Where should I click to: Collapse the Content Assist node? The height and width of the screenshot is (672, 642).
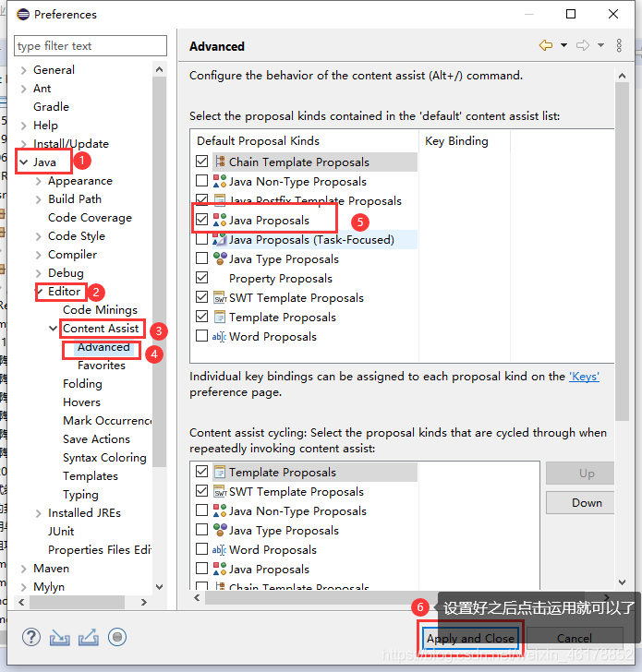pos(54,329)
